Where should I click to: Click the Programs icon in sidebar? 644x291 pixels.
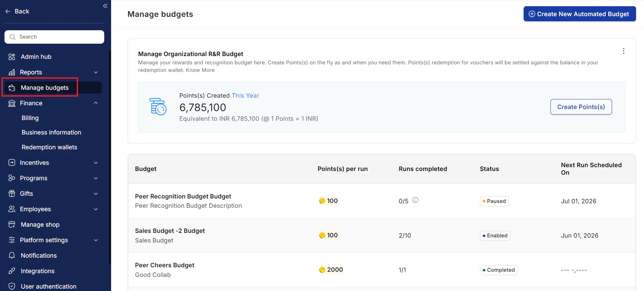(x=12, y=178)
